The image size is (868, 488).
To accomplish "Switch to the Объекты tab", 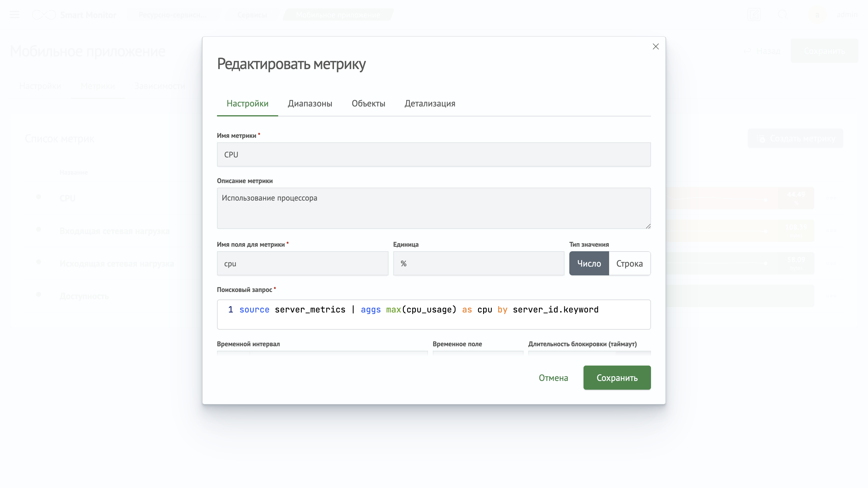I will [x=368, y=103].
